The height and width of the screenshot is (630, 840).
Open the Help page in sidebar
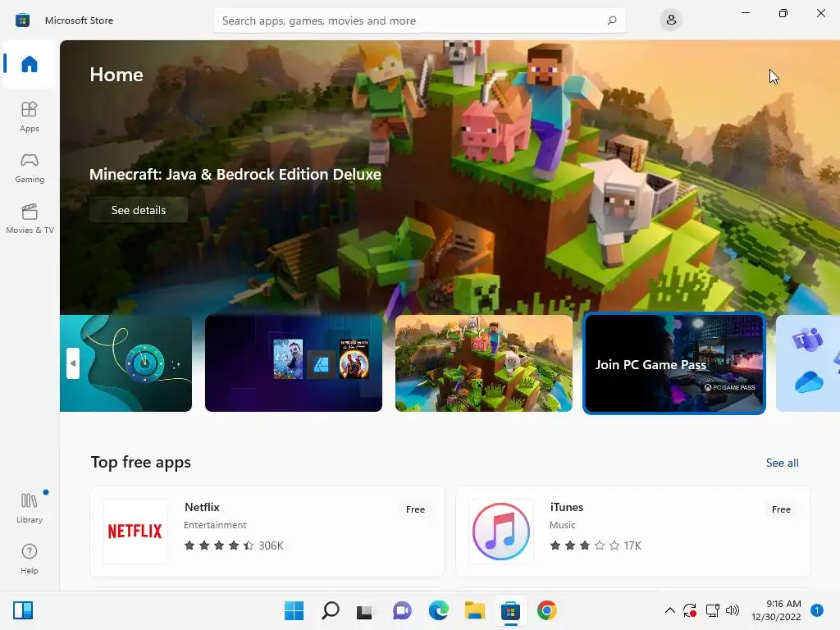coord(30,559)
